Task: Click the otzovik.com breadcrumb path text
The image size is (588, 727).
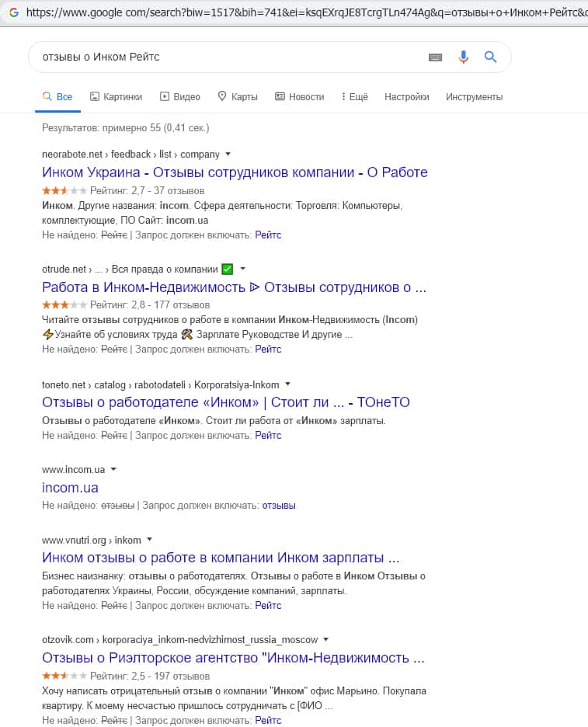Action: [180, 640]
